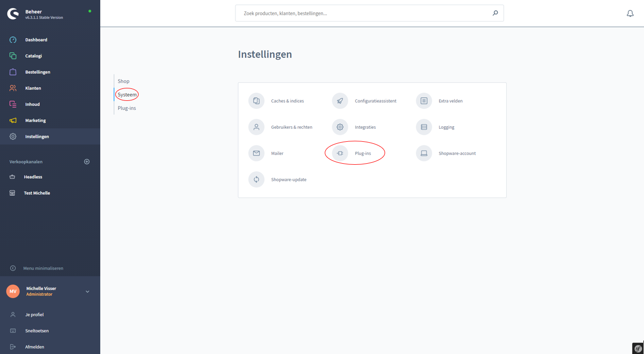Expand the Michelle Visser user menu

click(87, 292)
